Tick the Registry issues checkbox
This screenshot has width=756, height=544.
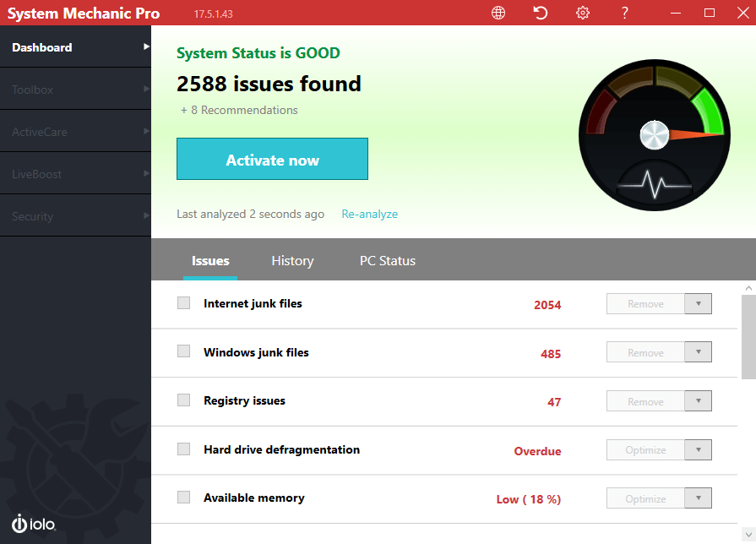click(x=183, y=400)
